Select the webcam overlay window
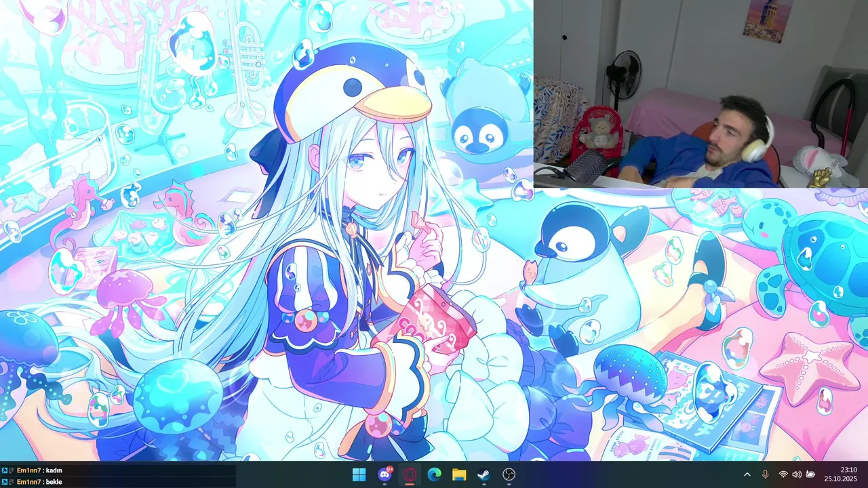868x488 pixels. click(701, 94)
